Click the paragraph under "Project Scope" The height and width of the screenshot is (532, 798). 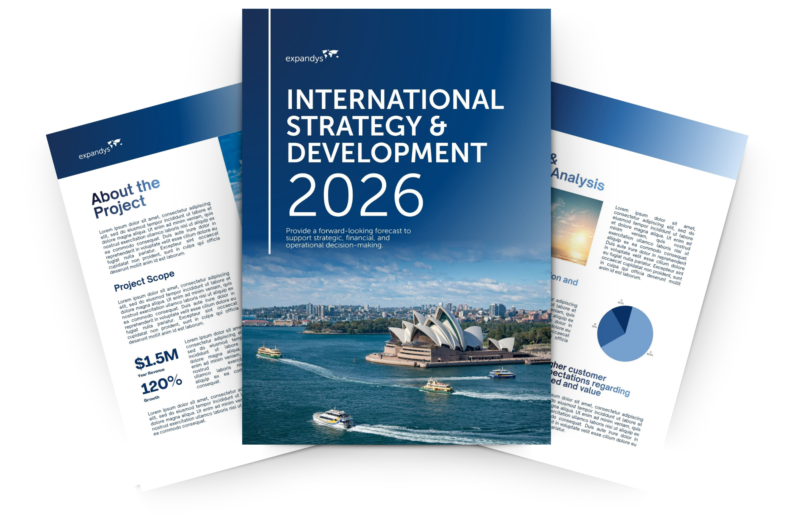178,307
